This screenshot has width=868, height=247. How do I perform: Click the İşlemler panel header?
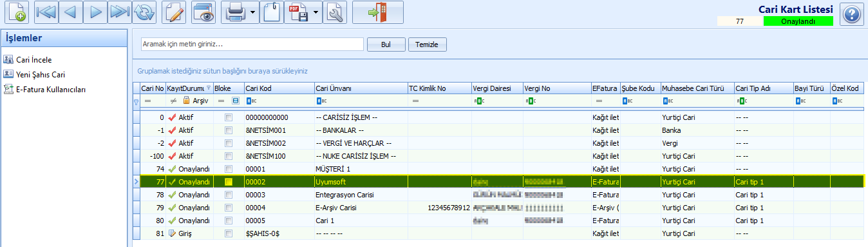[64, 38]
